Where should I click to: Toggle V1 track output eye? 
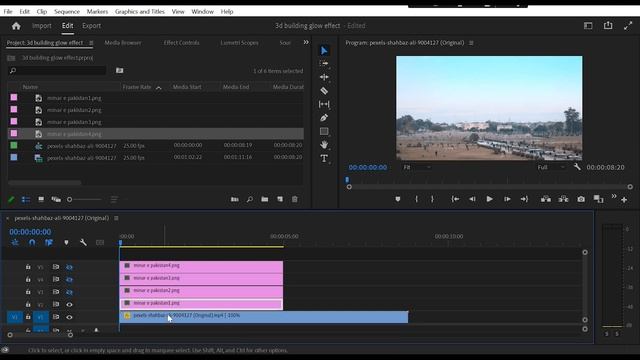coord(69,317)
